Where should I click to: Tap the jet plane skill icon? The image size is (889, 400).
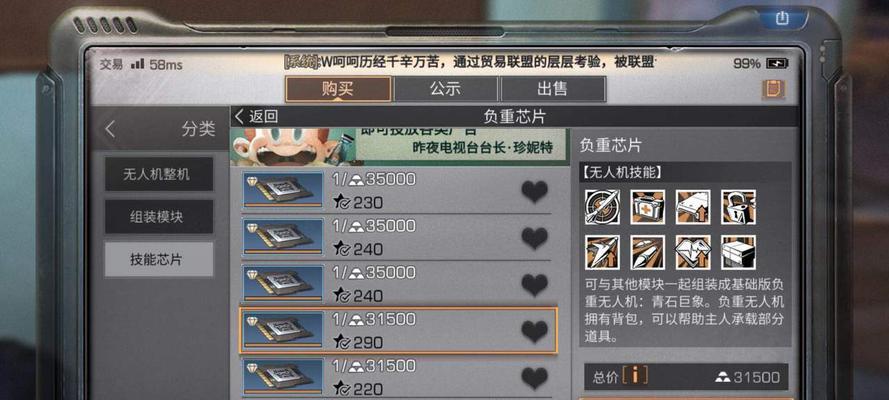click(602, 252)
